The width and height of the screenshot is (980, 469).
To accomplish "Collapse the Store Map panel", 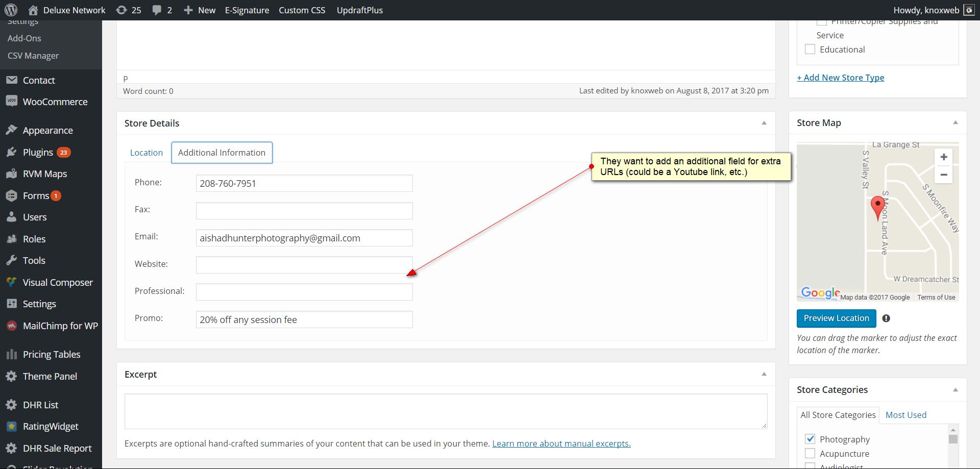I will click(955, 122).
